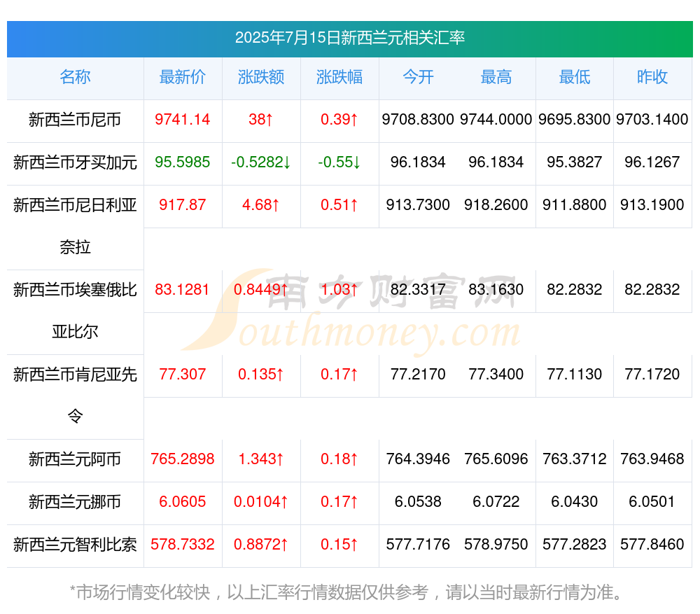Click the opening value 77.2170
This screenshot has height=614, width=700.
coord(418,374)
